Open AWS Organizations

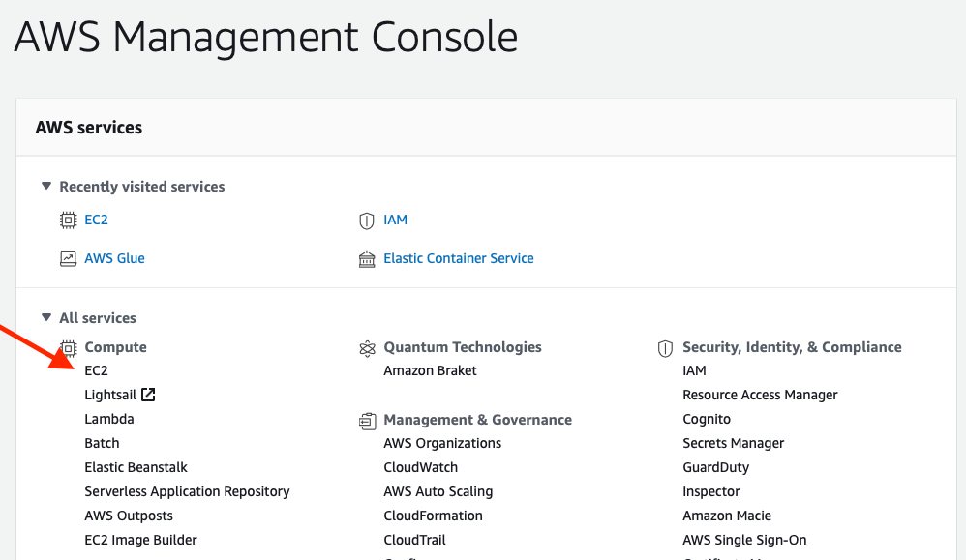[x=442, y=443]
